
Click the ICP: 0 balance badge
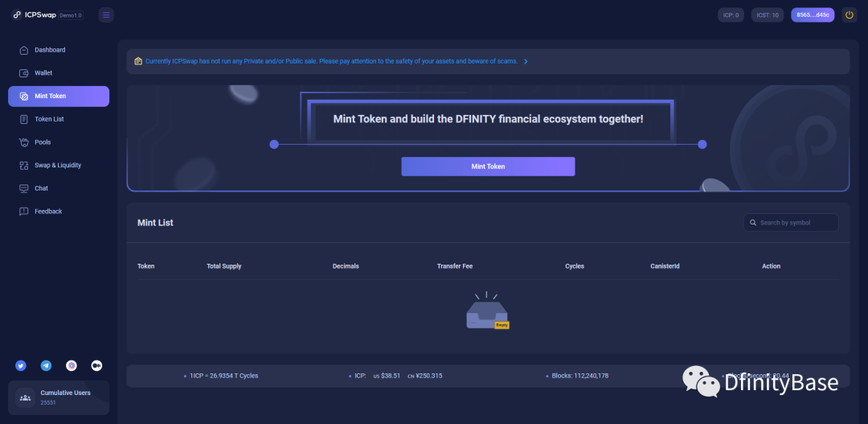731,15
